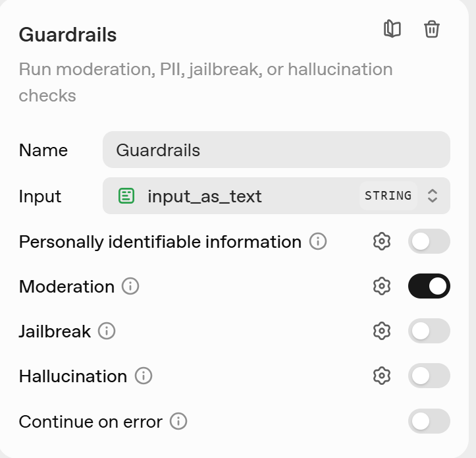Click the up-down chevron on Input selector

coord(432,196)
